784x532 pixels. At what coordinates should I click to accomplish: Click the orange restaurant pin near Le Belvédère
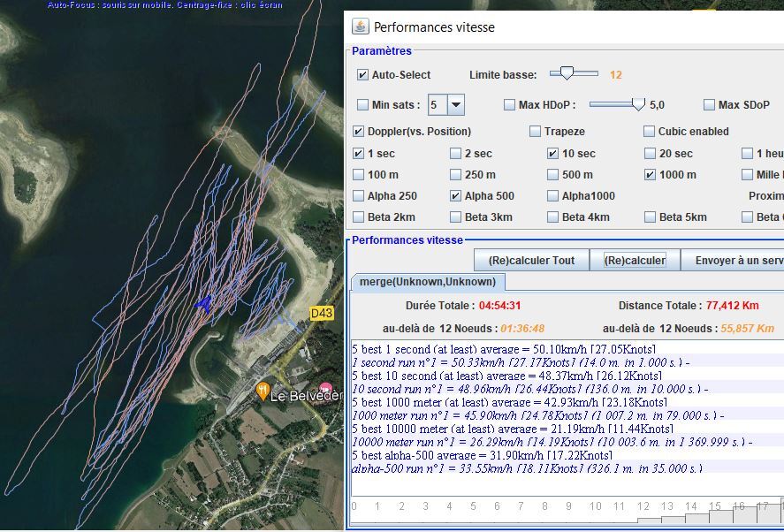pyautogui.click(x=263, y=390)
